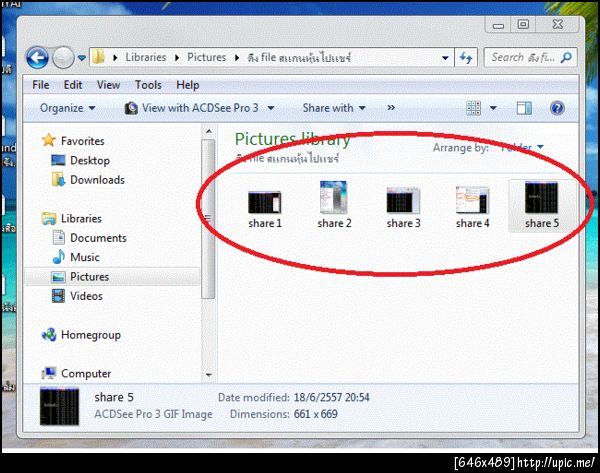Open the Share with dropdown

pyautogui.click(x=334, y=108)
